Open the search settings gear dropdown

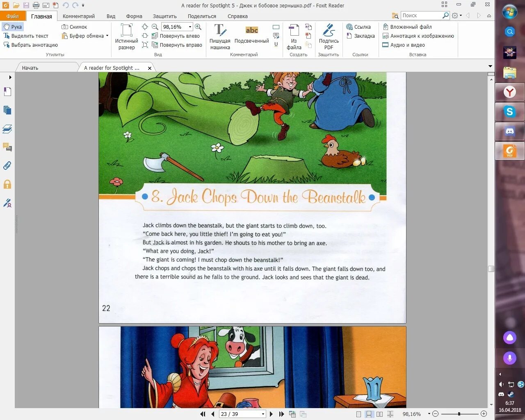coord(457,16)
